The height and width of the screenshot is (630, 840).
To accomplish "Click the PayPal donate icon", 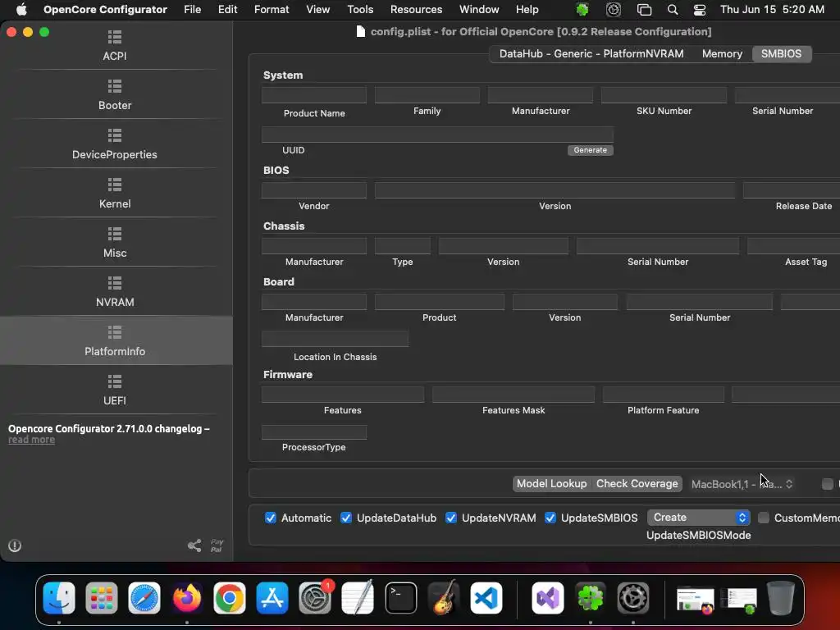I will point(217,546).
